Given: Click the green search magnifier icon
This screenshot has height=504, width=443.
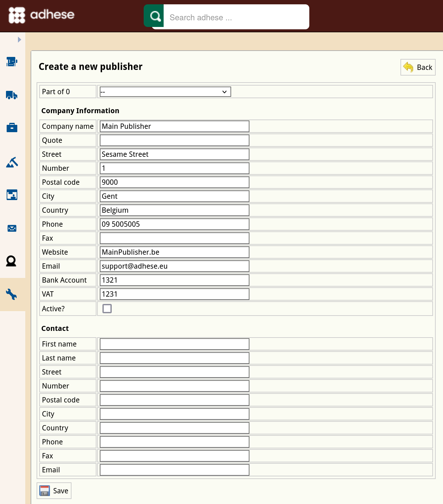Looking at the screenshot, I should [154, 16].
